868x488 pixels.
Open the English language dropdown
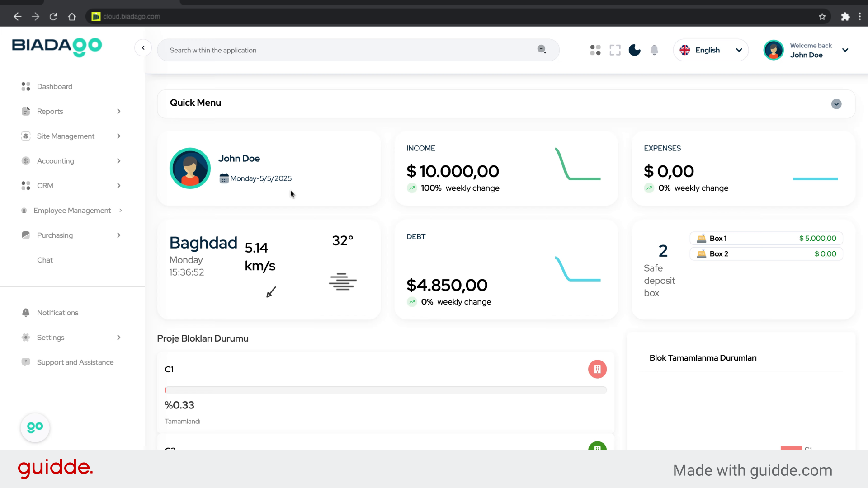pos(711,50)
